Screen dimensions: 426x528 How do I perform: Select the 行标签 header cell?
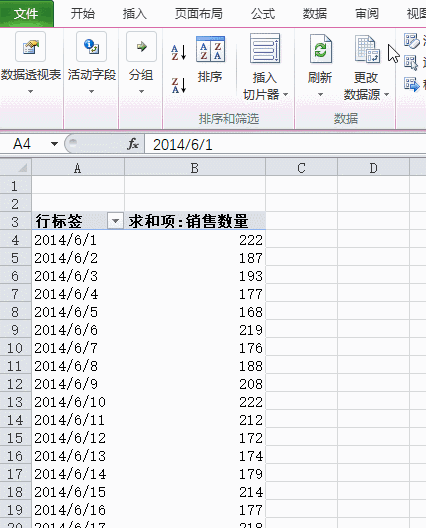pos(78,221)
